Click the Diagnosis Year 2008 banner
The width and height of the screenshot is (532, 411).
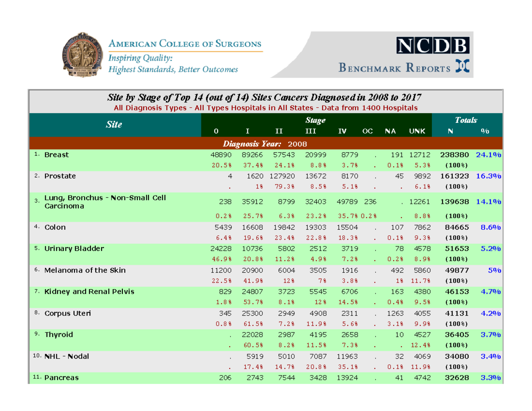click(265, 144)
